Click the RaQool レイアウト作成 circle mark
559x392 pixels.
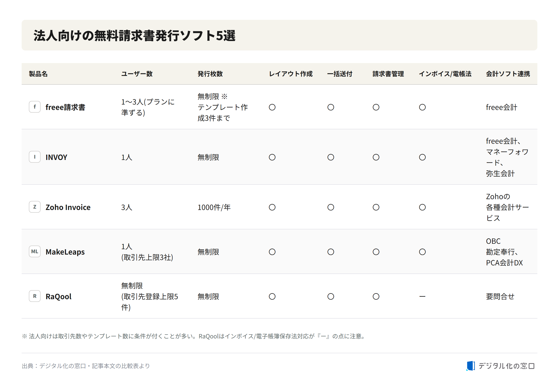(272, 297)
